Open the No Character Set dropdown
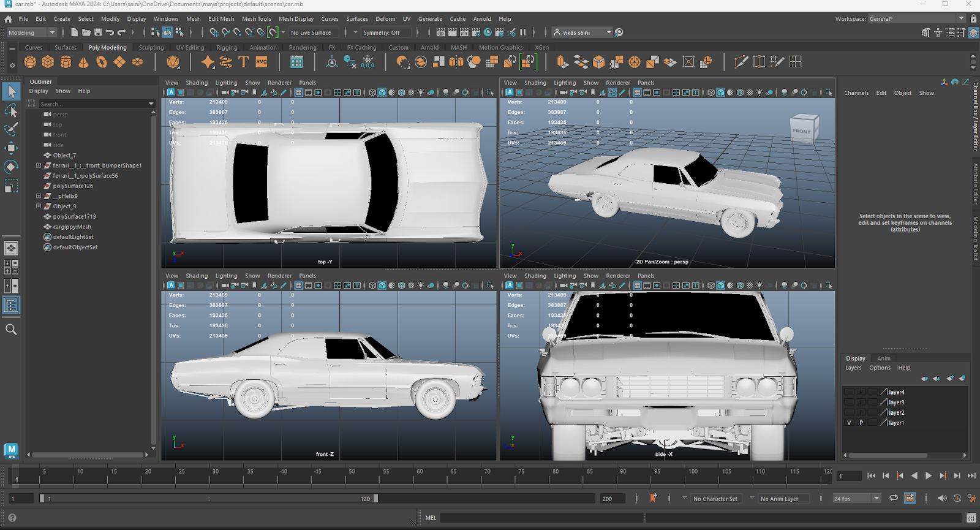 pos(717,499)
